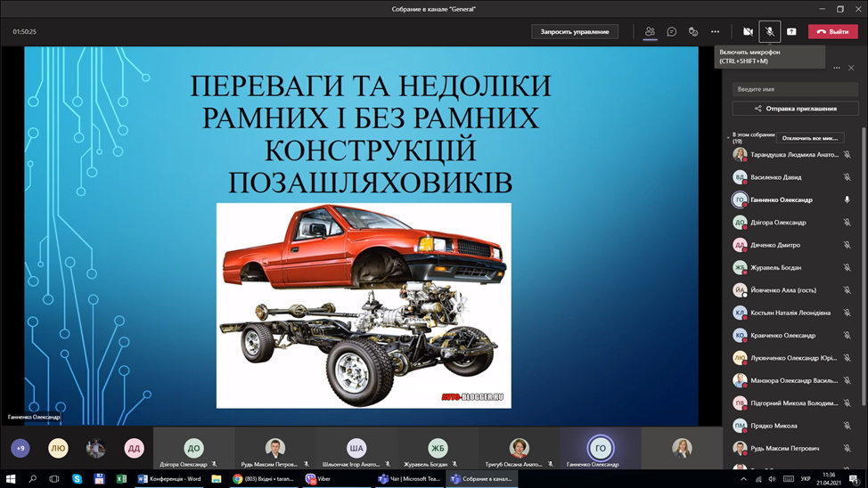Select Шльончак Ігор video tile
This screenshot has width=868, height=488.
356,448
